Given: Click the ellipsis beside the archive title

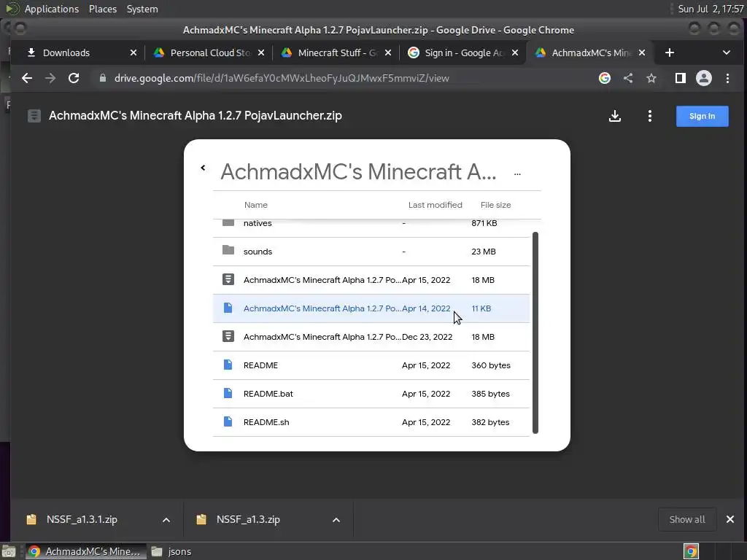Looking at the screenshot, I should 517,174.
